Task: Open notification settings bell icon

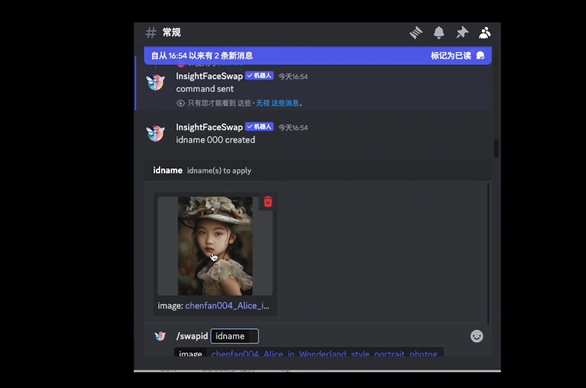Action: pos(439,33)
